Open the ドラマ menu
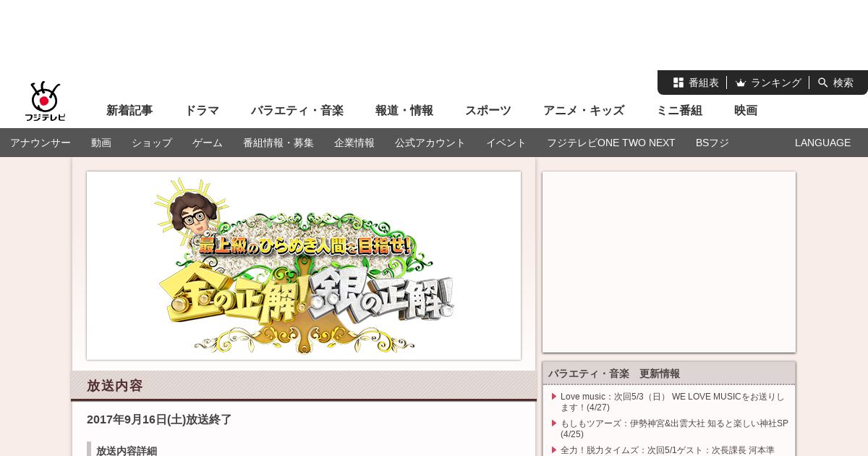Screen dimensions: 868x456 pos(202,111)
